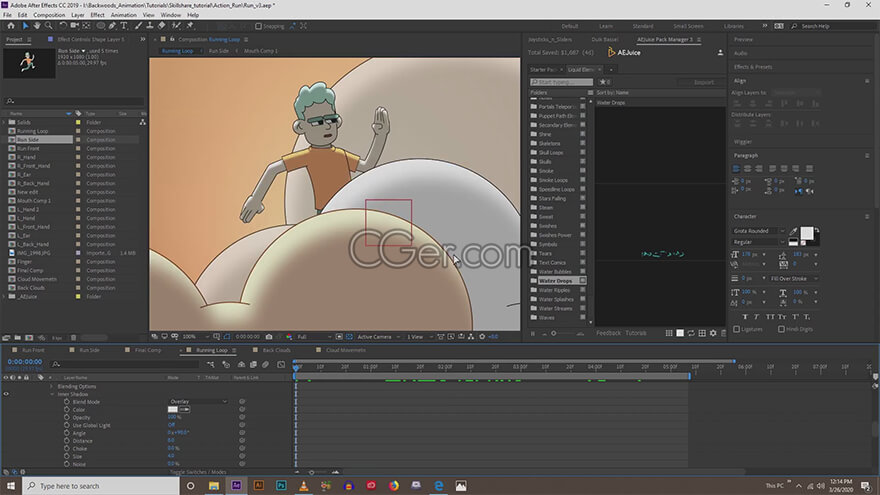Switch to the Run Front timeline tab
The width and height of the screenshot is (880, 495).
click(x=33, y=350)
